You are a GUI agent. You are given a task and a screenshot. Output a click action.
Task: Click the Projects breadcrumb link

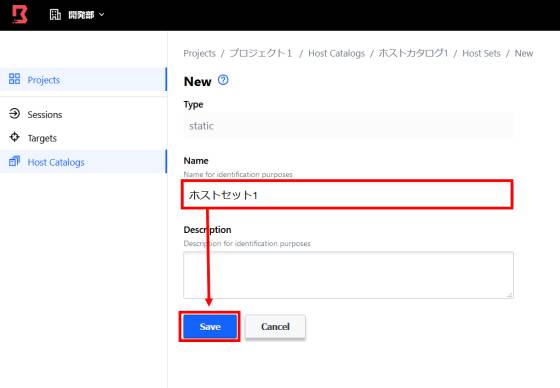pos(199,53)
